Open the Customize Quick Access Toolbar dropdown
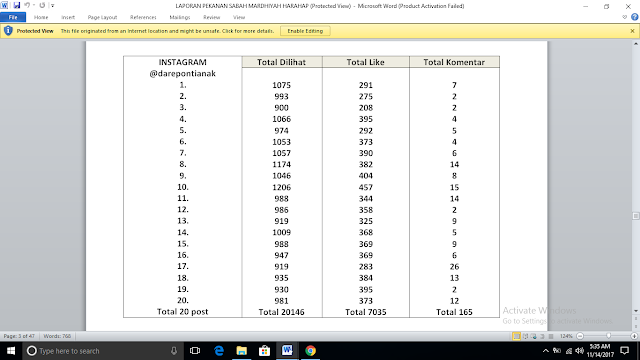The image size is (640, 360). [52, 6]
